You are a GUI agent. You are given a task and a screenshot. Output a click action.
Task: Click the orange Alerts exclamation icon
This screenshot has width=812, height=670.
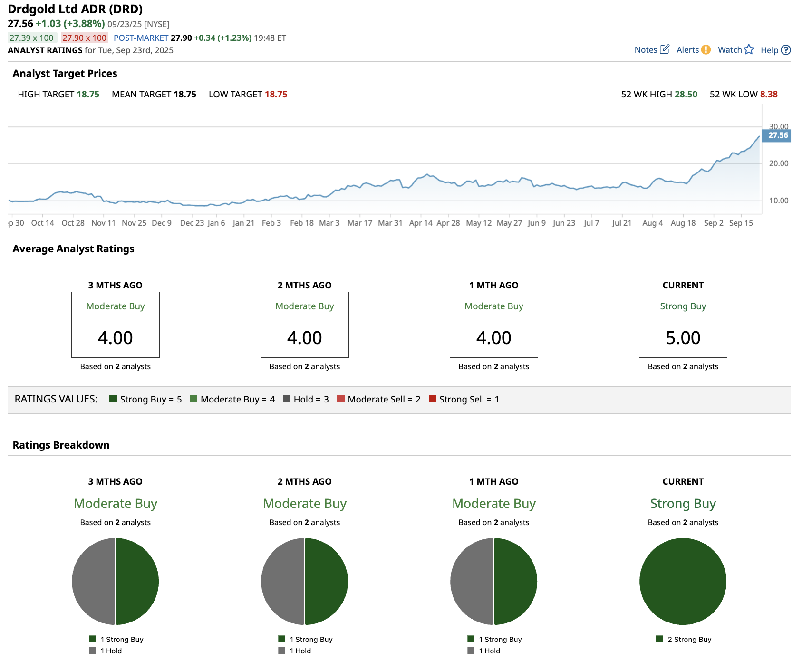(706, 49)
